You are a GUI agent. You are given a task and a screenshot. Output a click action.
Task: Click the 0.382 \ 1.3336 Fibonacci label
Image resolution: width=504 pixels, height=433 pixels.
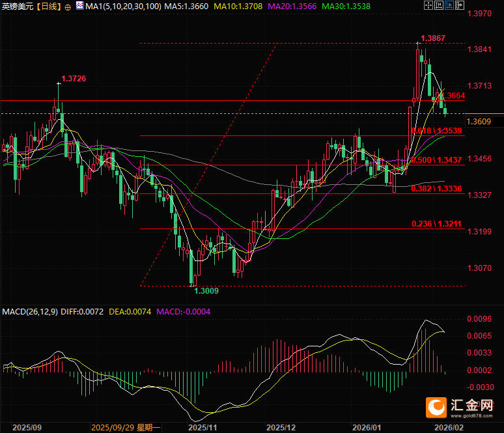coord(436,188)
